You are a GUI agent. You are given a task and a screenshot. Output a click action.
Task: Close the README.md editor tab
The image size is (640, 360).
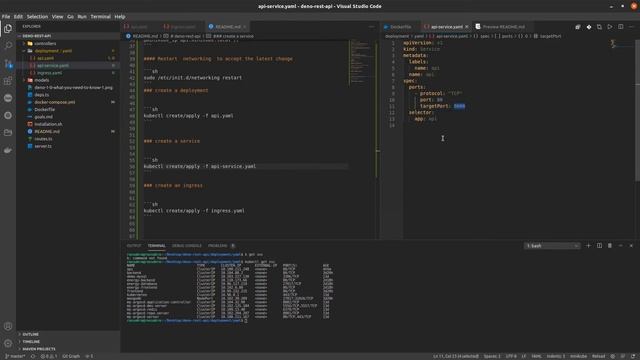(x=244, y=27)
